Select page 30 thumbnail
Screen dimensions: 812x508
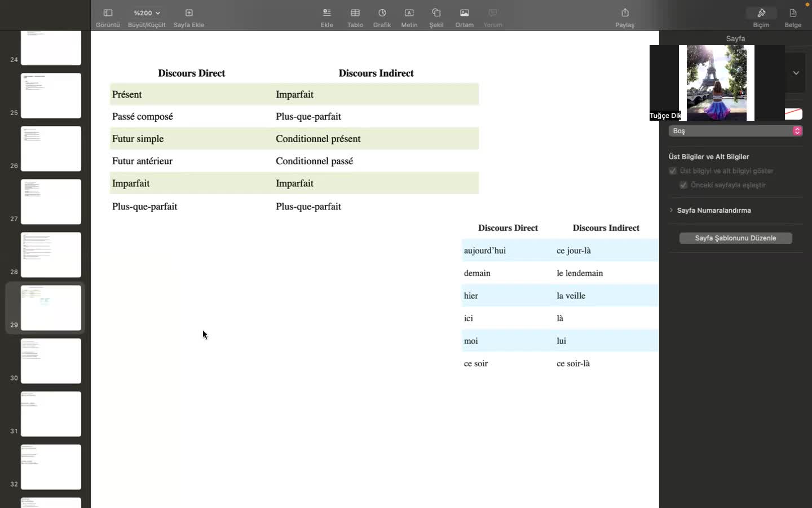click(51, 361)
